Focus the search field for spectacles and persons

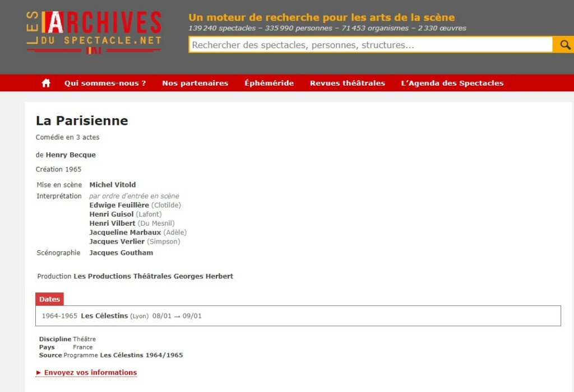pyautogui.click(x=370, y=45)
